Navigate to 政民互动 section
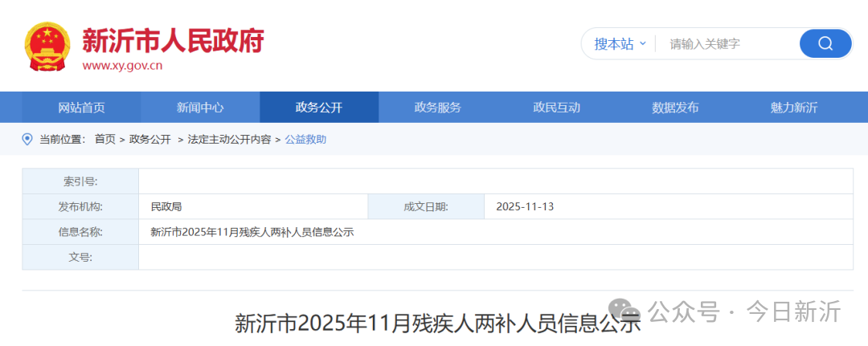The height and width of the screenshot is (346, 868). [x=556, y=108]
